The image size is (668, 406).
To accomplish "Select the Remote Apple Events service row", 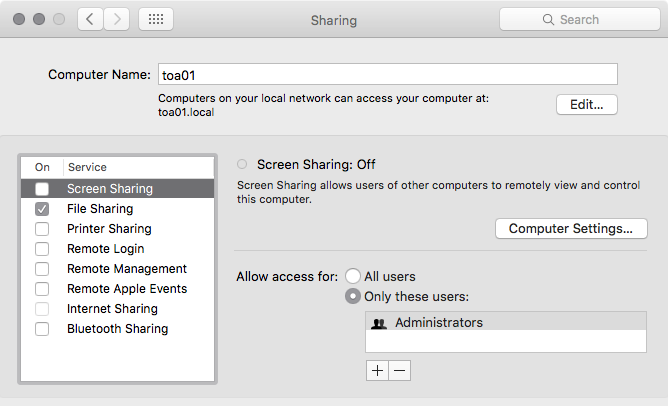I will [118, 289].
